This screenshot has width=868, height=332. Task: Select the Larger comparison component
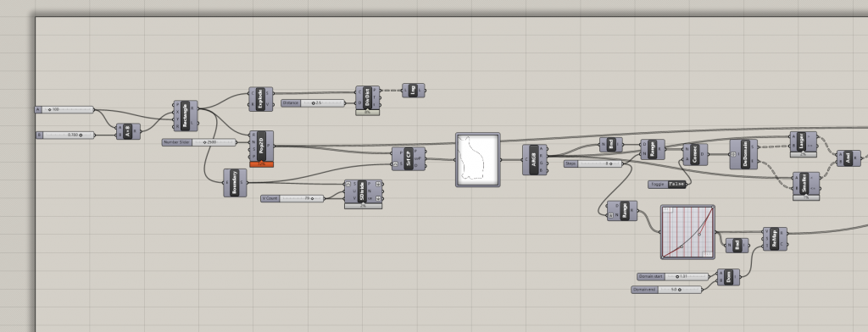tap(804, 141)
